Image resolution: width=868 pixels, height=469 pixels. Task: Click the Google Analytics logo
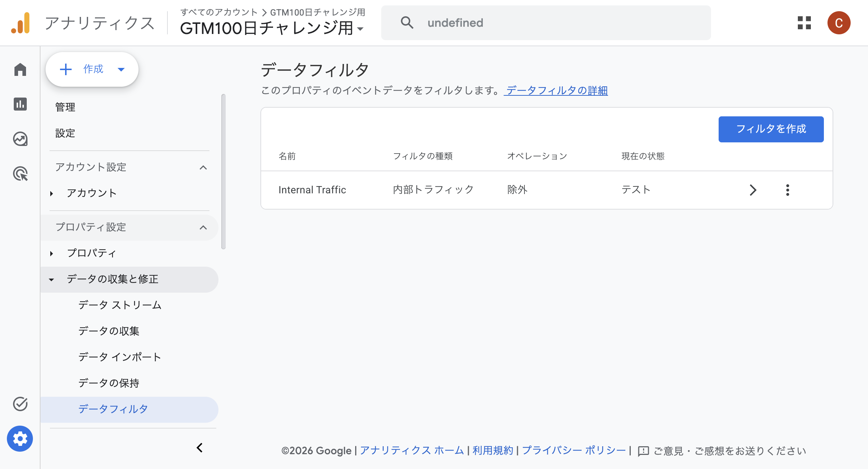pyautogui.click(x=20, y=23)
